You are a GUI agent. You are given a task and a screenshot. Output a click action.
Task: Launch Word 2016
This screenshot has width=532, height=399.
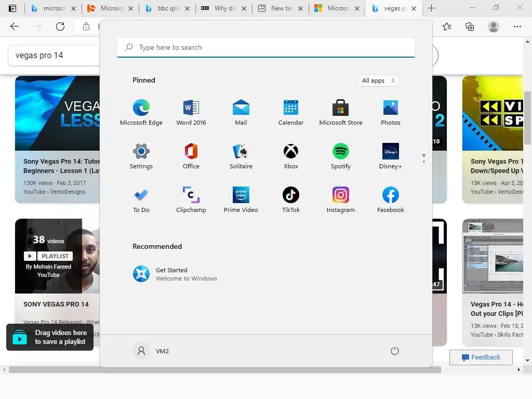191,112
